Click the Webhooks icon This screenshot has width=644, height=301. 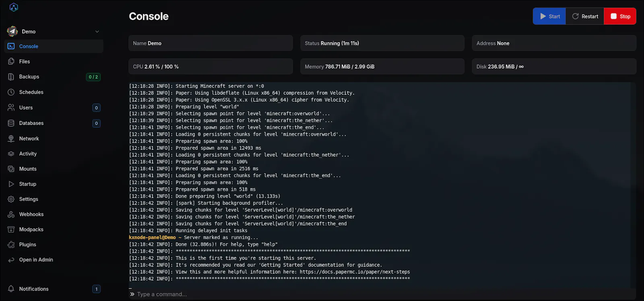pos(11,215)
